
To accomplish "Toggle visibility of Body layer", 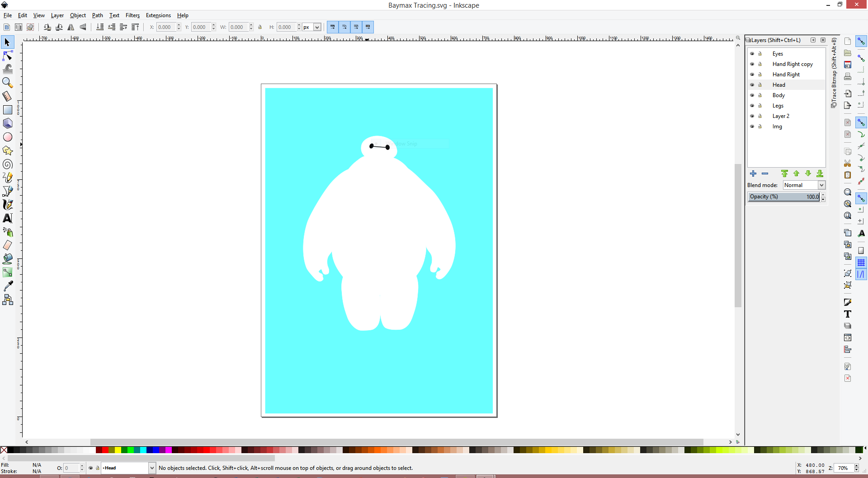I will pyautogui.click(x=752, y=95).
